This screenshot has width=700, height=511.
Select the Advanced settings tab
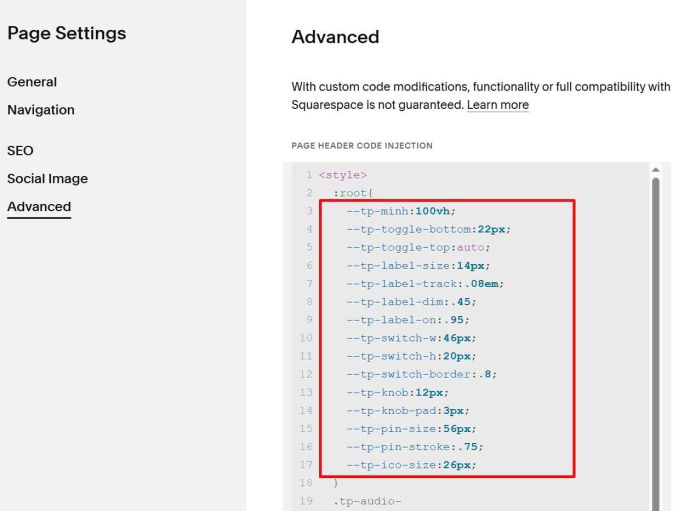(39, 207)
